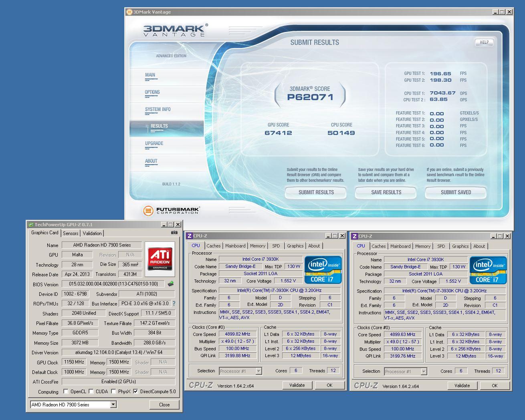This screenshot has height=420, width=525.
Task: Enable the OpenCL checkbox
Action: tap(66, 392)
